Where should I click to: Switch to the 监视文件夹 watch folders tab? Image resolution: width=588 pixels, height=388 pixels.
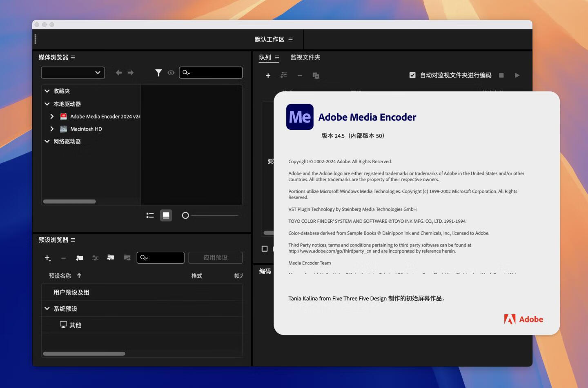point(305,58)
